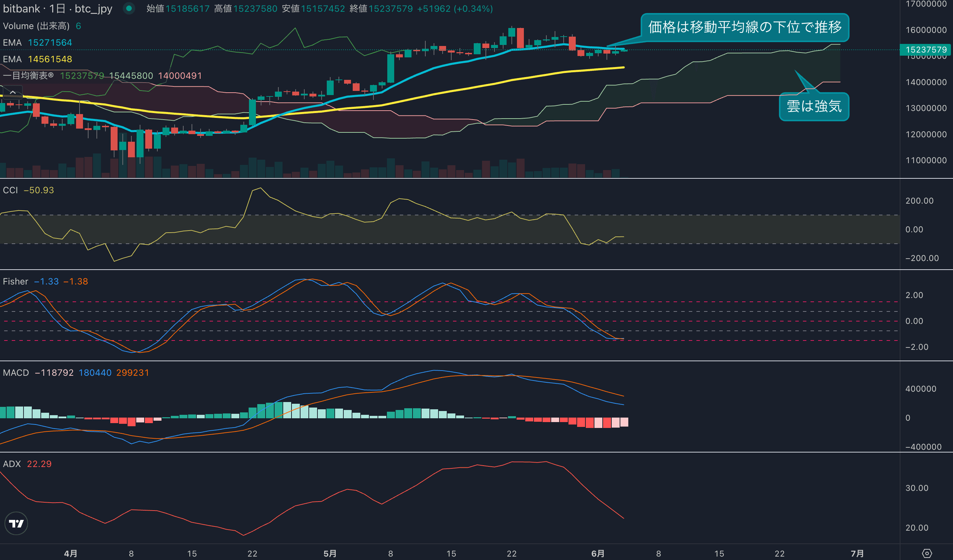This screenshot has height=560, width=953.
Task: Open chart settings hexagon gear icon
Action: (x=927, y=553)
